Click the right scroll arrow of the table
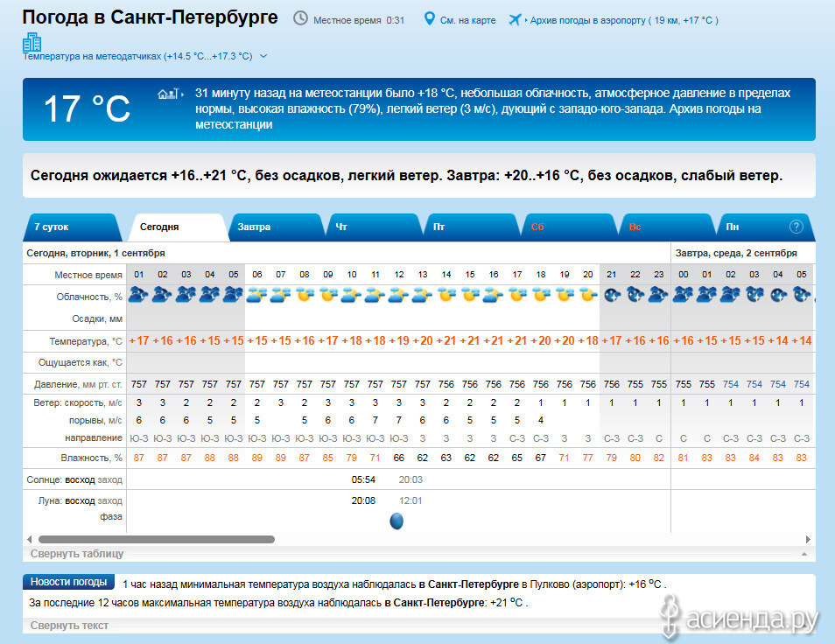835x644 pixels. tap(808, 539)
